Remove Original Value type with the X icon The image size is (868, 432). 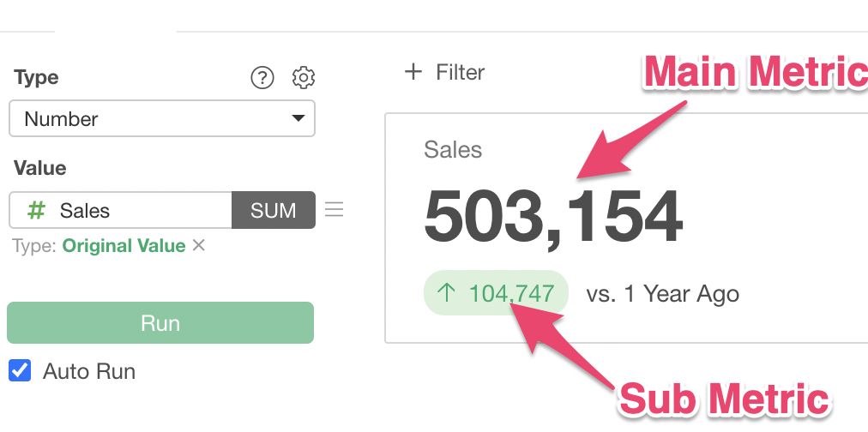(x=199, y=246)
